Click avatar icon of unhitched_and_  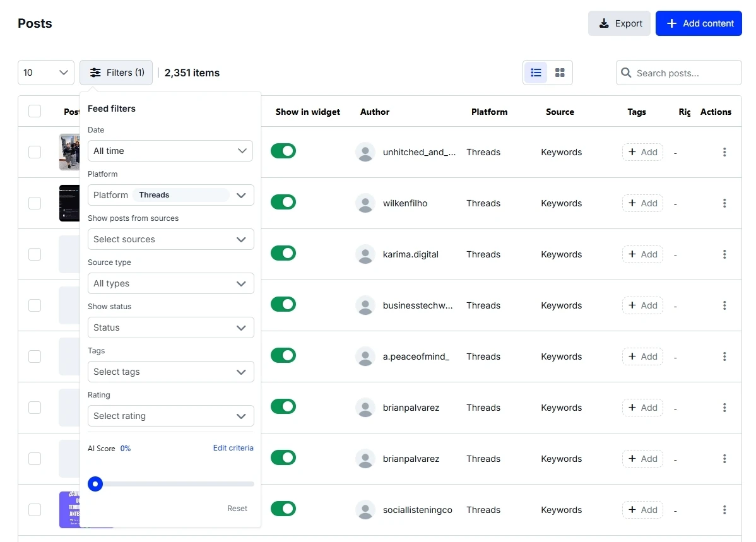tap(365, 152)
